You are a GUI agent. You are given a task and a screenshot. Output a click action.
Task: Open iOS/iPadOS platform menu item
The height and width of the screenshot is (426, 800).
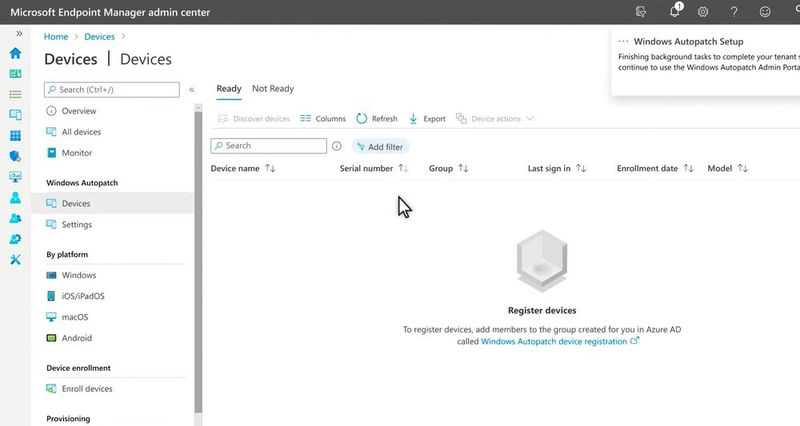coord(83,296)
